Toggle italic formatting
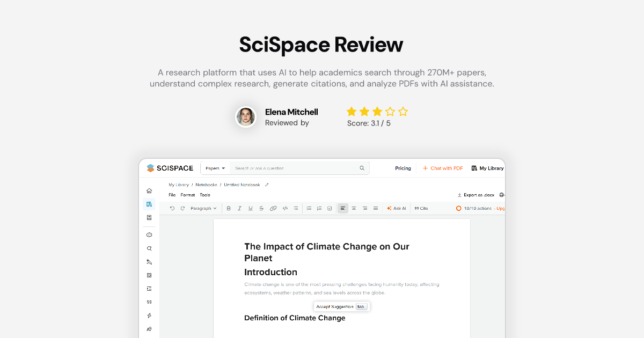Screen dimensions: 644x338 pyautogui.click(x=239, y=208)
